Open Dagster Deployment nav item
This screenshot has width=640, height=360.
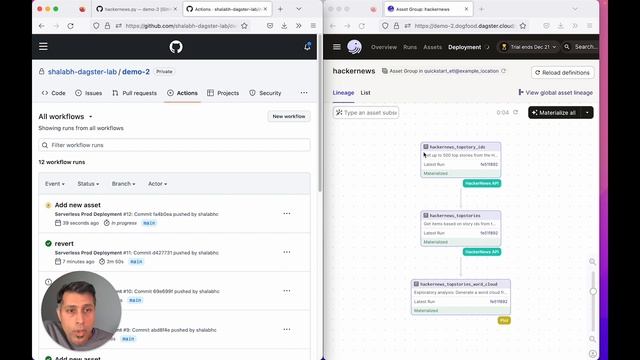(x=464, y=47)
